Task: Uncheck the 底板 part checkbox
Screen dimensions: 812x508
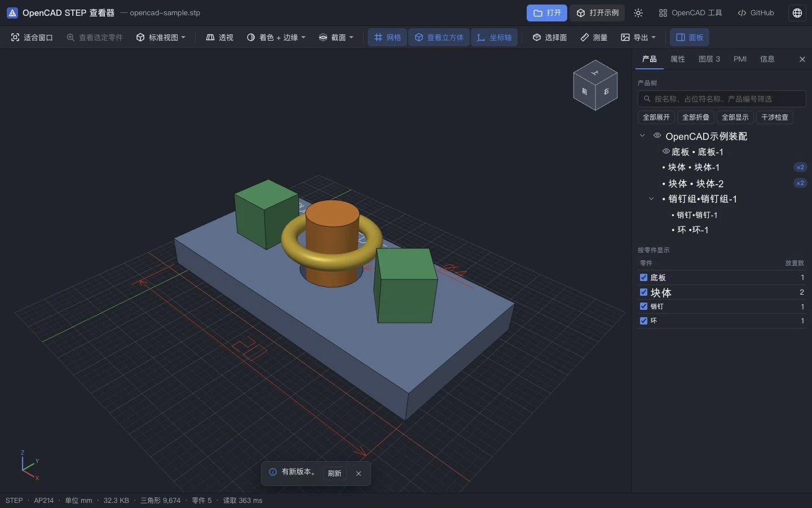Action: click(x=643, y=278)
